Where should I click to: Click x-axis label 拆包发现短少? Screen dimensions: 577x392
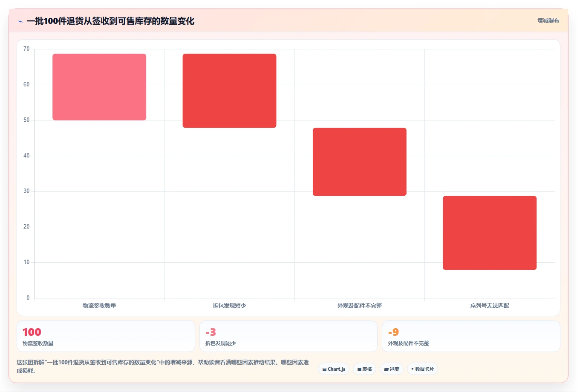pyautogui.click(x=229, y=306)
